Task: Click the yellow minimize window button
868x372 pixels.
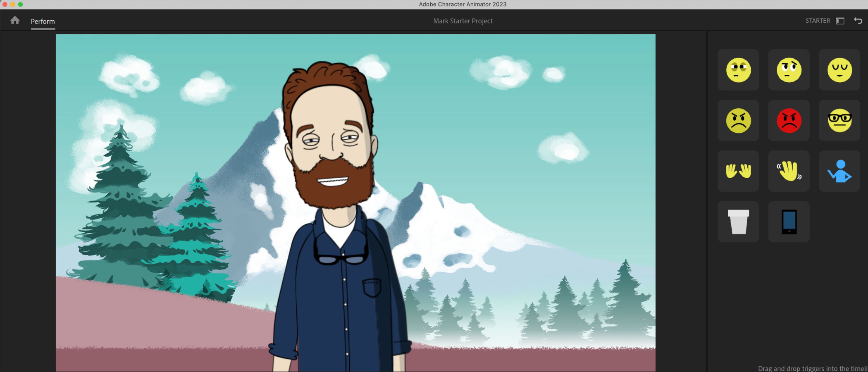Action: point(12,4)
